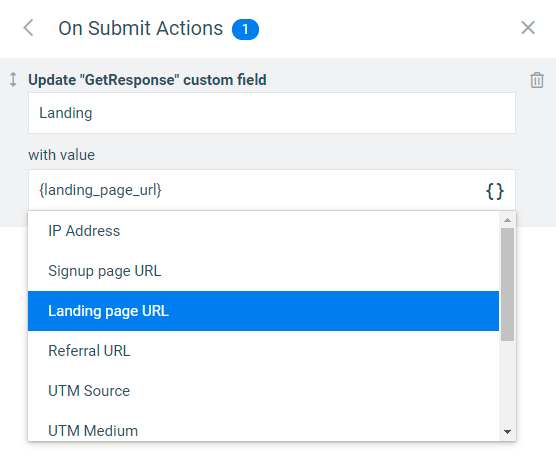Click the dropdown list scrollbar thumb
556x467 pixels.
point(507,284)
